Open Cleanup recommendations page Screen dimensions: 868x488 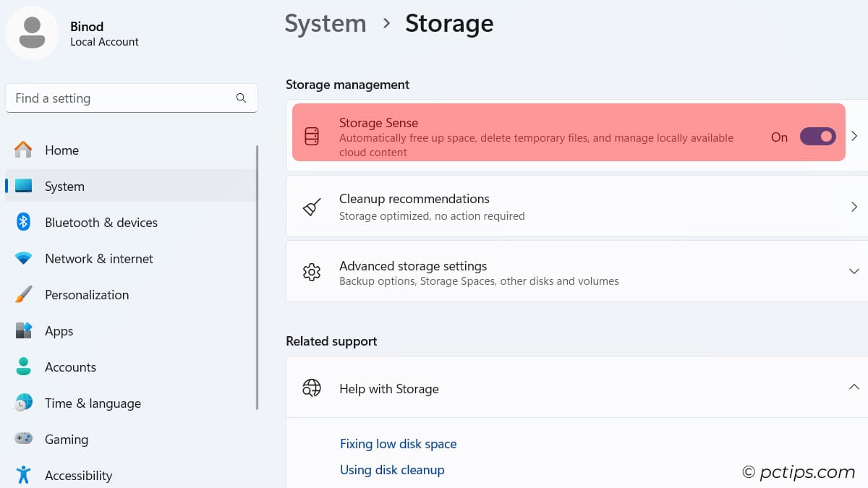(854, 207)
